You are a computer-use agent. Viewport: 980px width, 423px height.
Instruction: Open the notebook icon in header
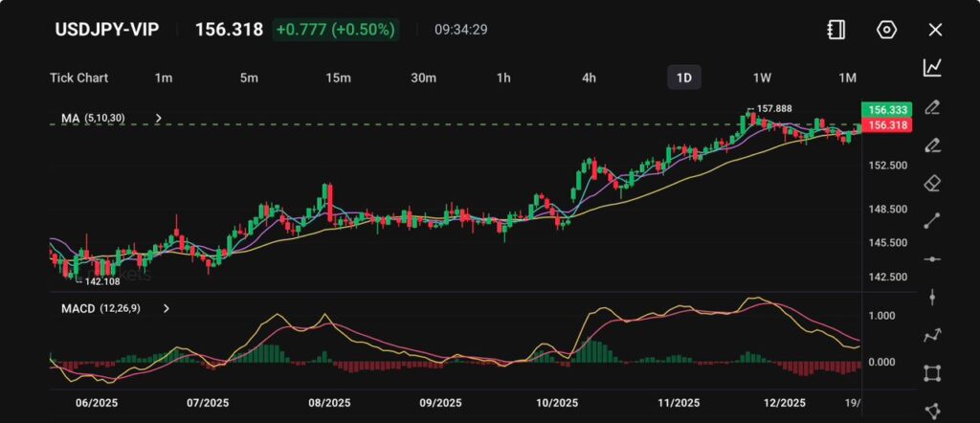pyautogui.click(x=836, y=30)
